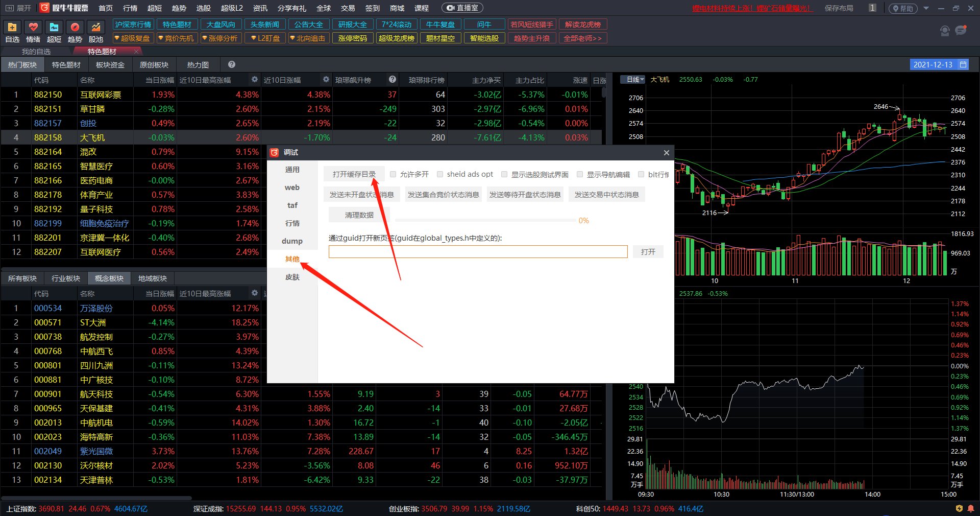Viewport: 980px width, 516px height.
Task: Expand the 北向追击 dropdown button
Action: coord(308,38)
